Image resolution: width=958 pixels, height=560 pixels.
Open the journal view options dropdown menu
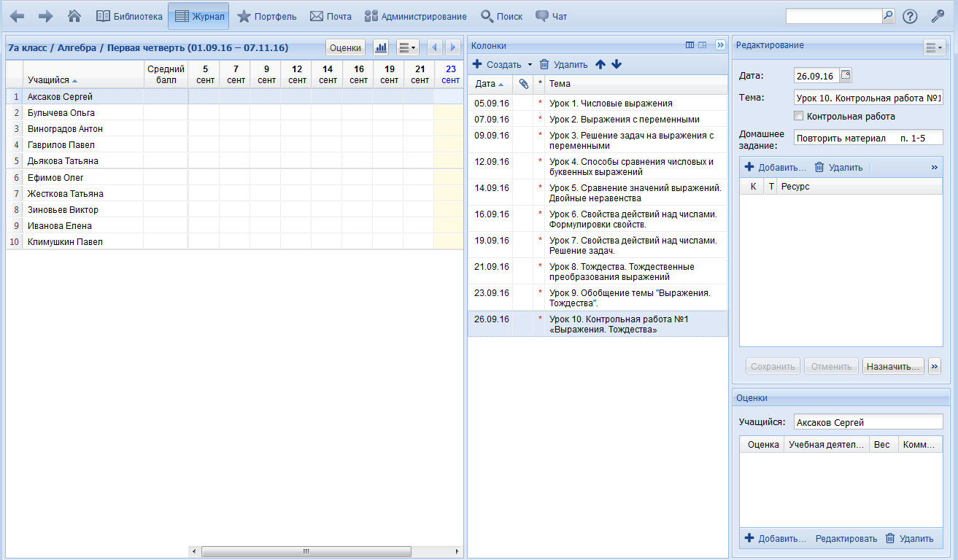407,47
